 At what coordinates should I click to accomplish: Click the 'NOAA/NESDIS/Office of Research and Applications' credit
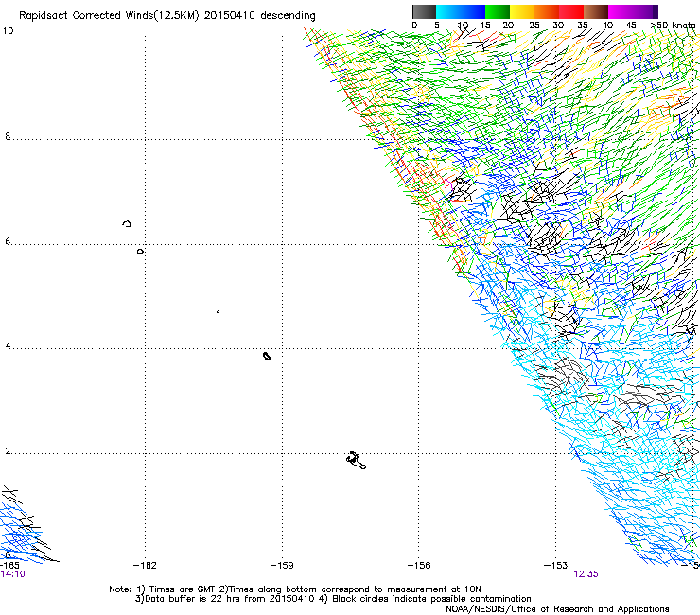557,609
